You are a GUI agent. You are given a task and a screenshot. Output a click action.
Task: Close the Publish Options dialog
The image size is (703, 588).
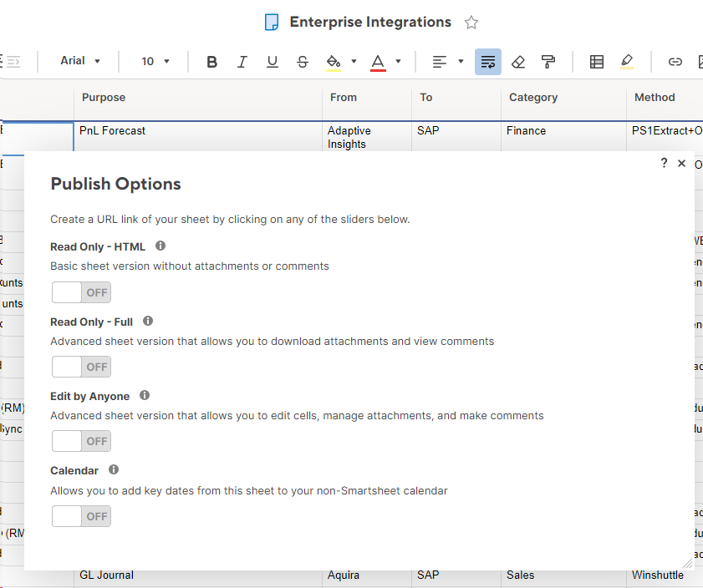pos(681,164)
